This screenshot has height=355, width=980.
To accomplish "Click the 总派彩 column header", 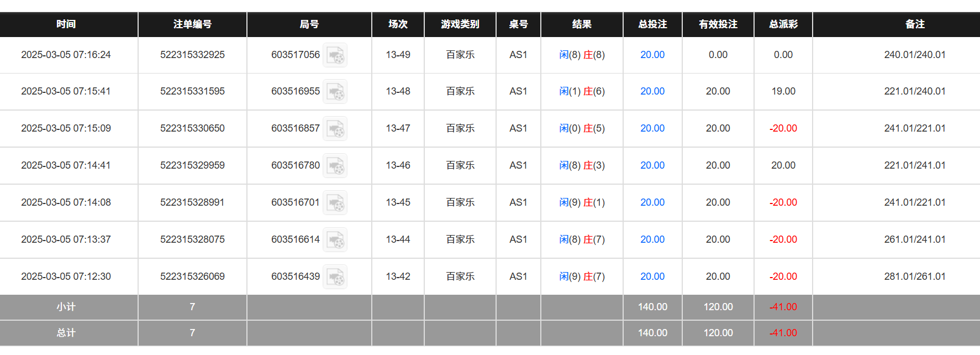I will click(x=783, y=24).
